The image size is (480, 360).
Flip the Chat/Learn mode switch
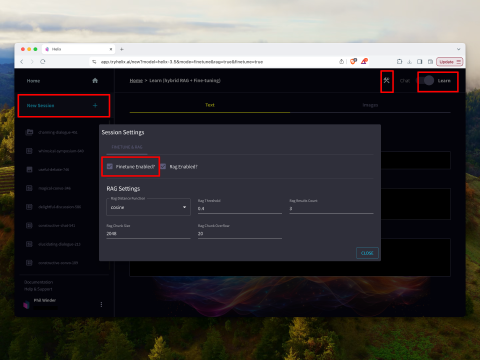[426, 81]
